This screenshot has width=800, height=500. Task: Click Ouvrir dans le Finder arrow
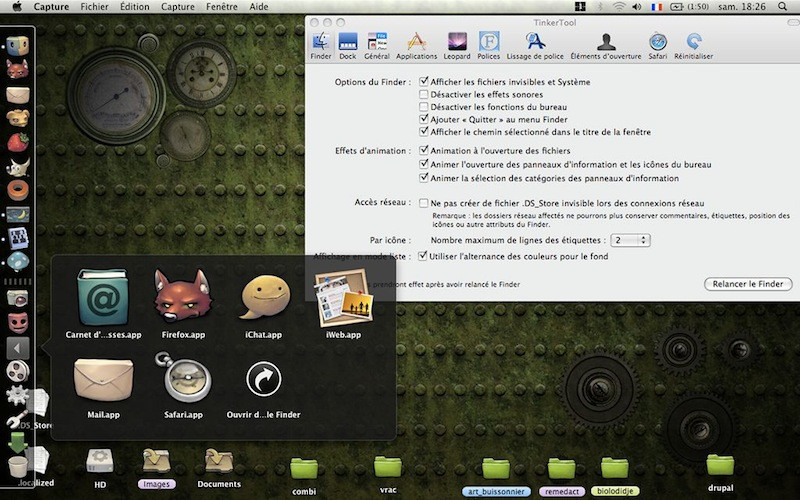pyautogui.click(x=263, y=380)
